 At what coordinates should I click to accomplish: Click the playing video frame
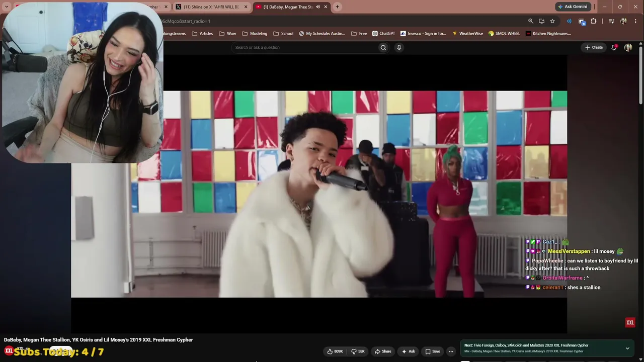319,194
